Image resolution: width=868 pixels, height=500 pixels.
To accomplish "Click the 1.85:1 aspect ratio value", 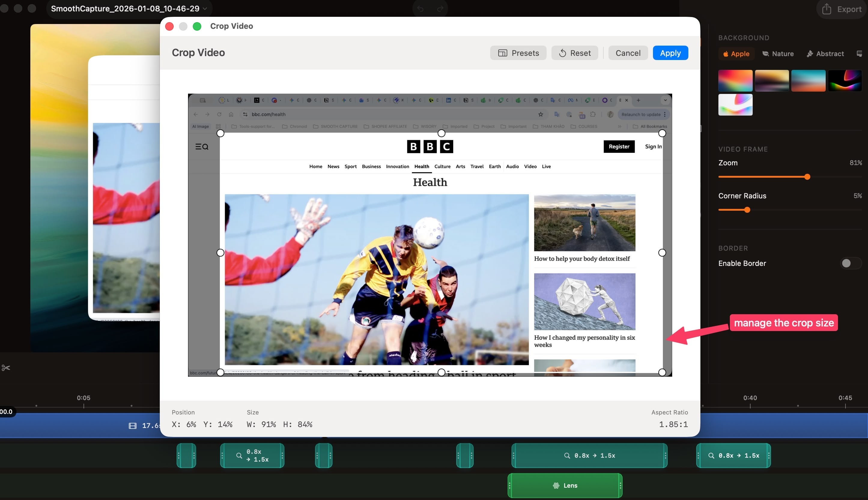I will (673, 424).
